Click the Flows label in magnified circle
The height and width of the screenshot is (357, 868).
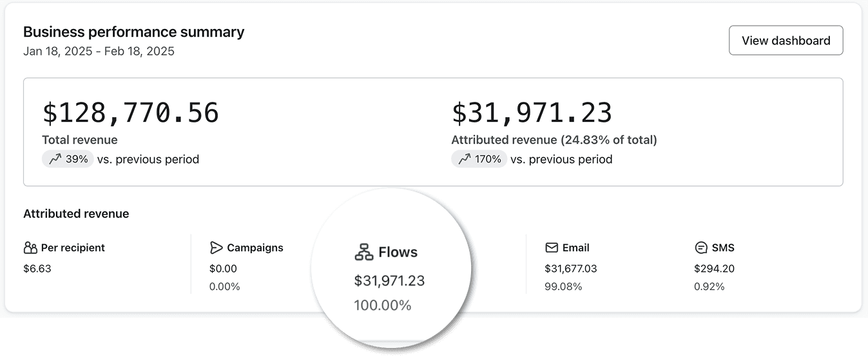398,252
